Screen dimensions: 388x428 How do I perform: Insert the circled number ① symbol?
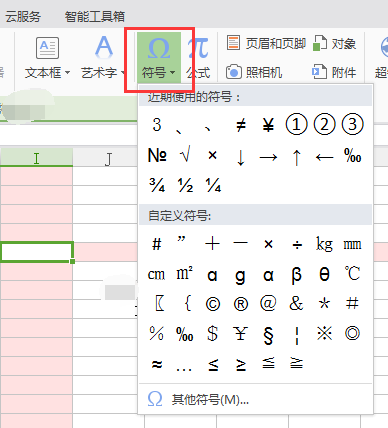(296, 125)
